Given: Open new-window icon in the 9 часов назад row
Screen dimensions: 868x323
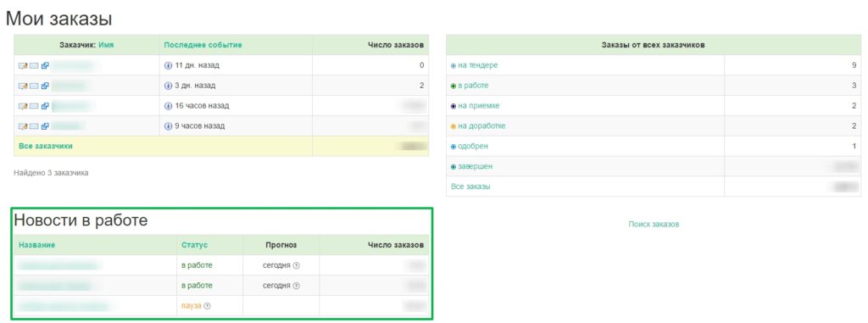Looking at the screenshot, I should (46, 126).
